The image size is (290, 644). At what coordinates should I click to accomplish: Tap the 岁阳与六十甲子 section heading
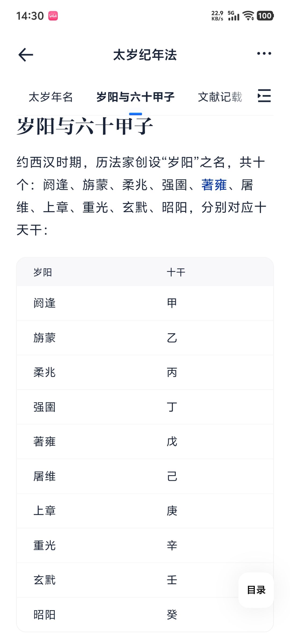[x=85, y=126]
